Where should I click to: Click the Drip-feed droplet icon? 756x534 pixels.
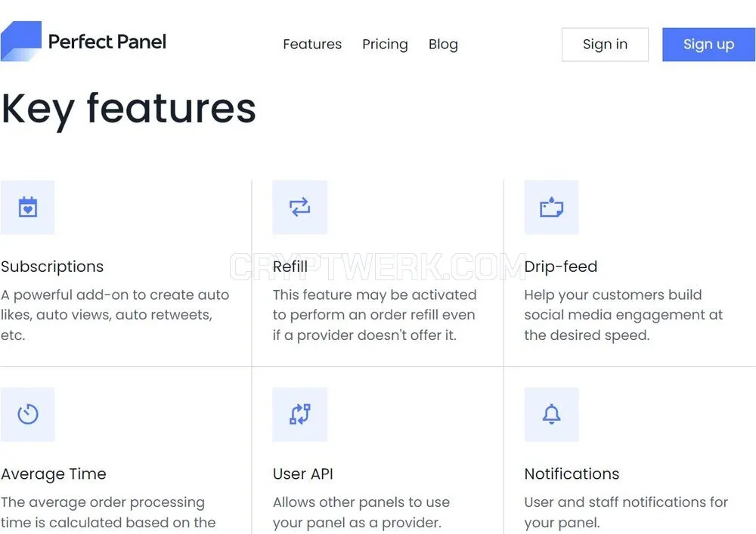[552, 208]
